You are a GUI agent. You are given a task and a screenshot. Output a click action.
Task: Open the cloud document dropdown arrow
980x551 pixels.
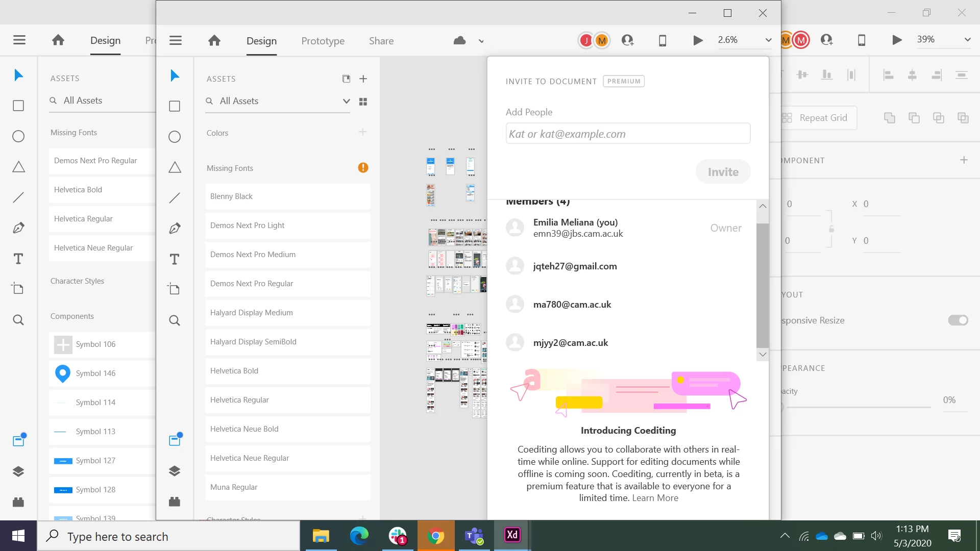(x=481, y=41)
